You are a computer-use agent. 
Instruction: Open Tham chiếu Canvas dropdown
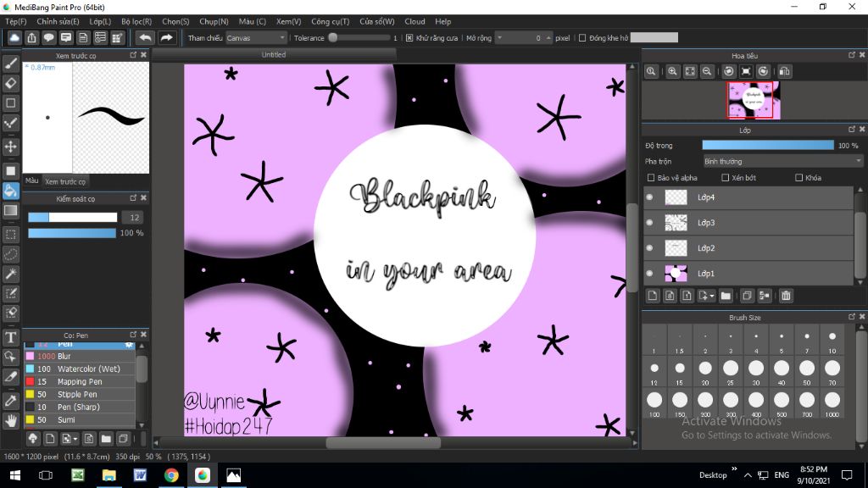tap(256, 37)
